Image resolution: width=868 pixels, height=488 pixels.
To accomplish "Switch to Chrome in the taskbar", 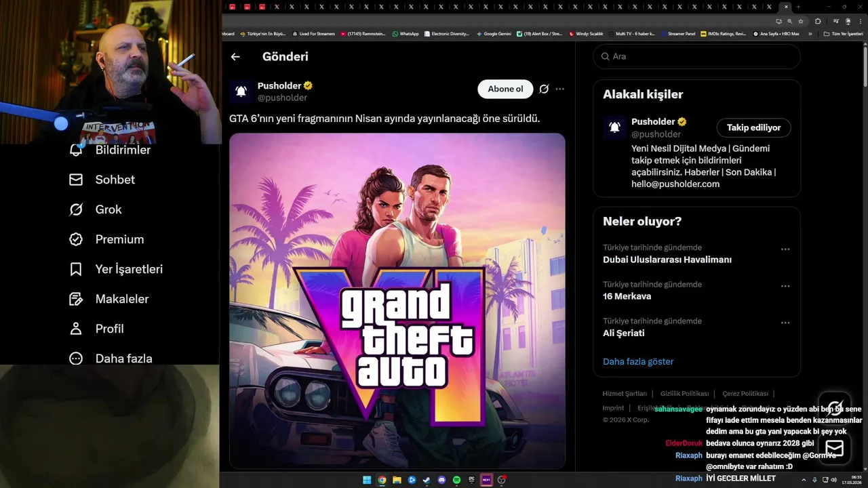I will (x=382, y=480).
